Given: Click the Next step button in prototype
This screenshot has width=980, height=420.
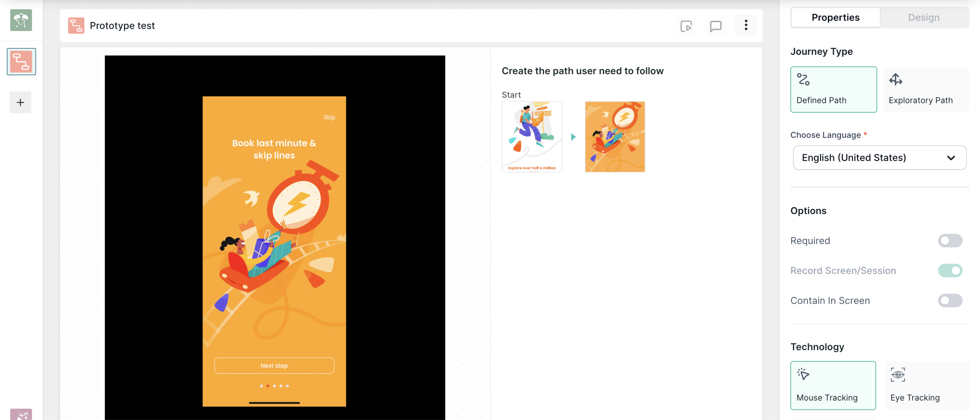Looking at the screenshot, I should click(274, 365).
